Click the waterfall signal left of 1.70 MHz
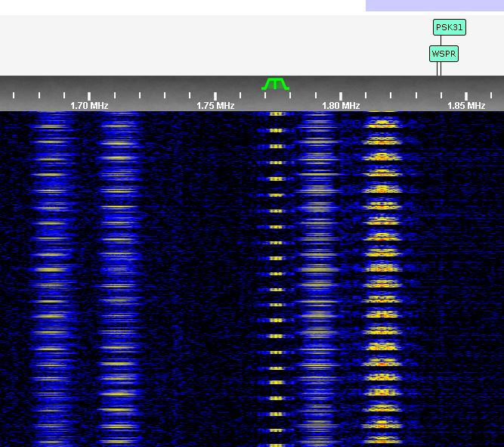Viewport: 504px width, 447px height. (x=51, y=279)
